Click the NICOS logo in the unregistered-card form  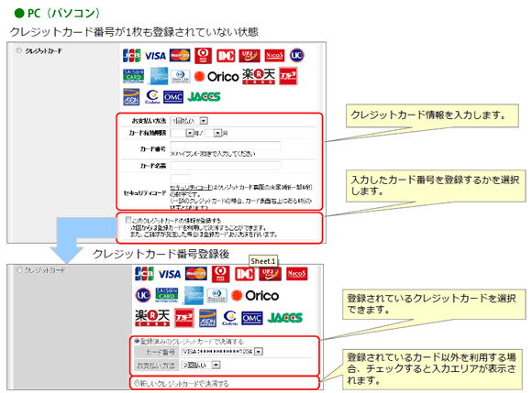click(274, 56)
